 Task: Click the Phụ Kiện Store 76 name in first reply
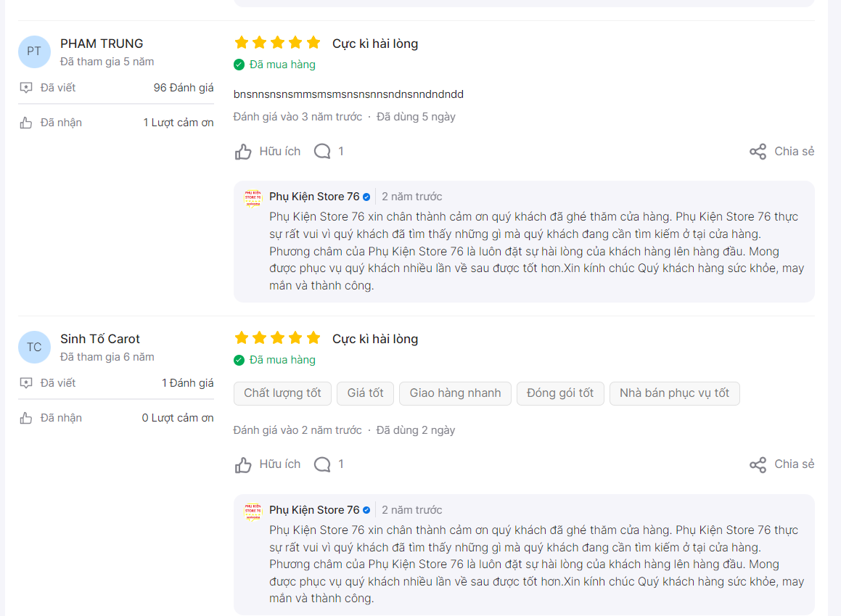click(314, 197)
